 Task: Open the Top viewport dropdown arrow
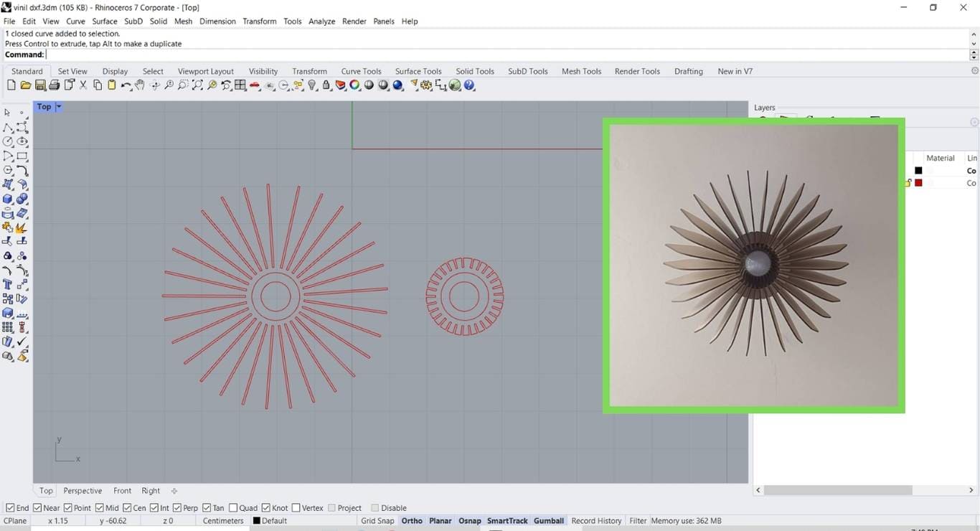coord(59,107)
